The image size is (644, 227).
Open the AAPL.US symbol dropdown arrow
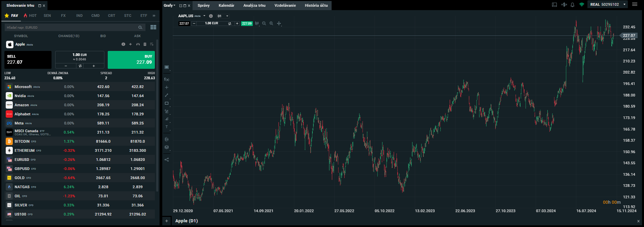[204, 16]
